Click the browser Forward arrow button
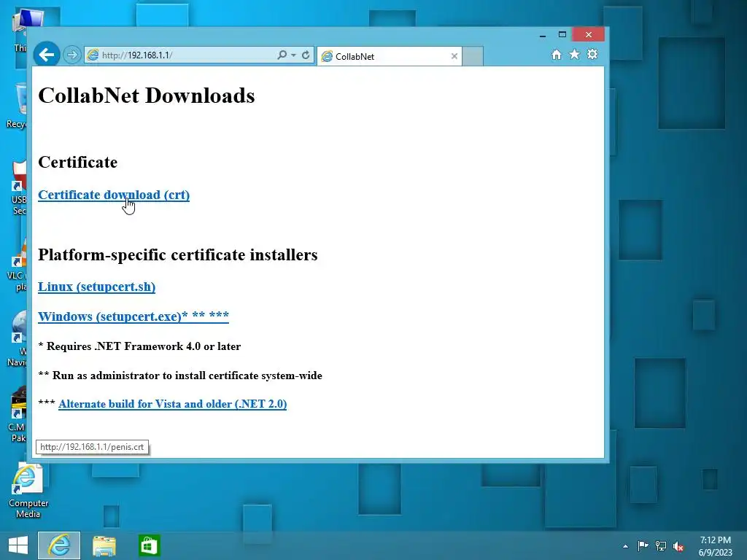The image size is (747, 560). point(72,55)
